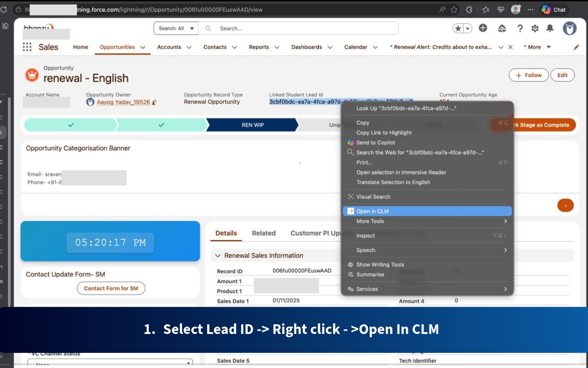Screen dimensions: 588x368
Task: Click the edit navigation pencil icon
Action: (x=577, y=47)
